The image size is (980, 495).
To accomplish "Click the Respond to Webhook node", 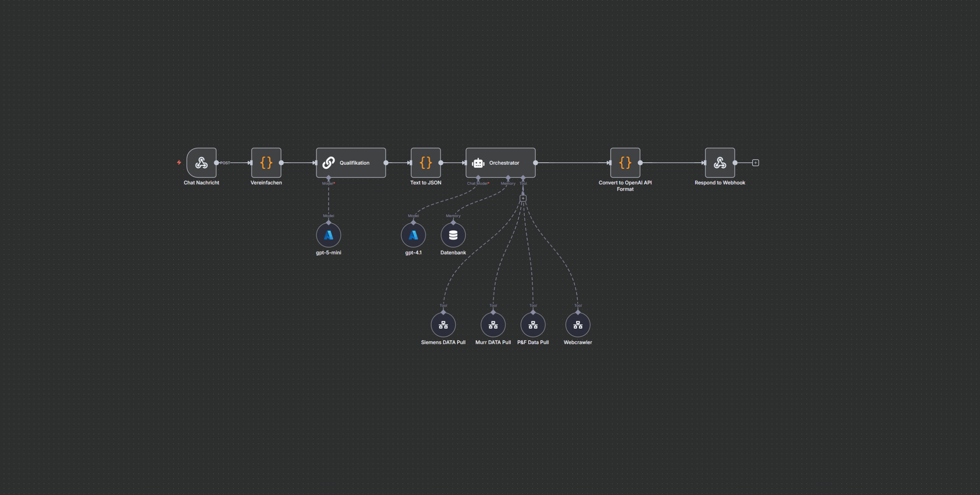I will coord(720,163).
